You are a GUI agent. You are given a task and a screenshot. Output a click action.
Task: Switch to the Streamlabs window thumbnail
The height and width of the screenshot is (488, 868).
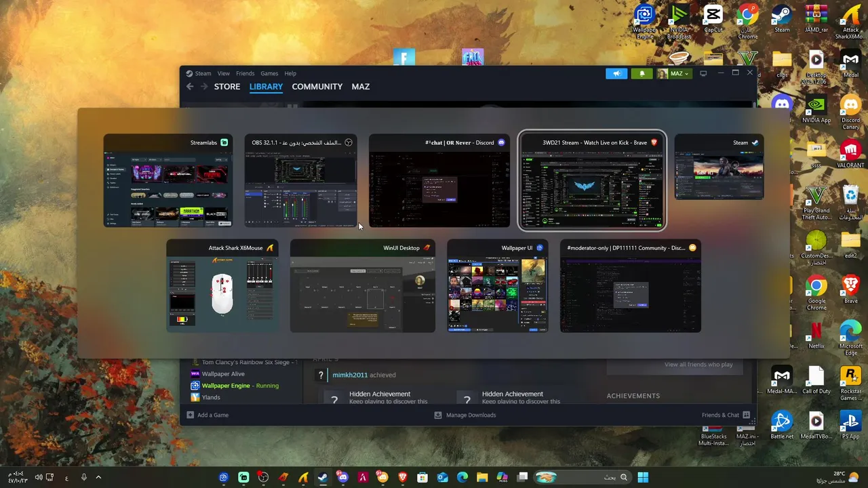click(x=168, y=181)
